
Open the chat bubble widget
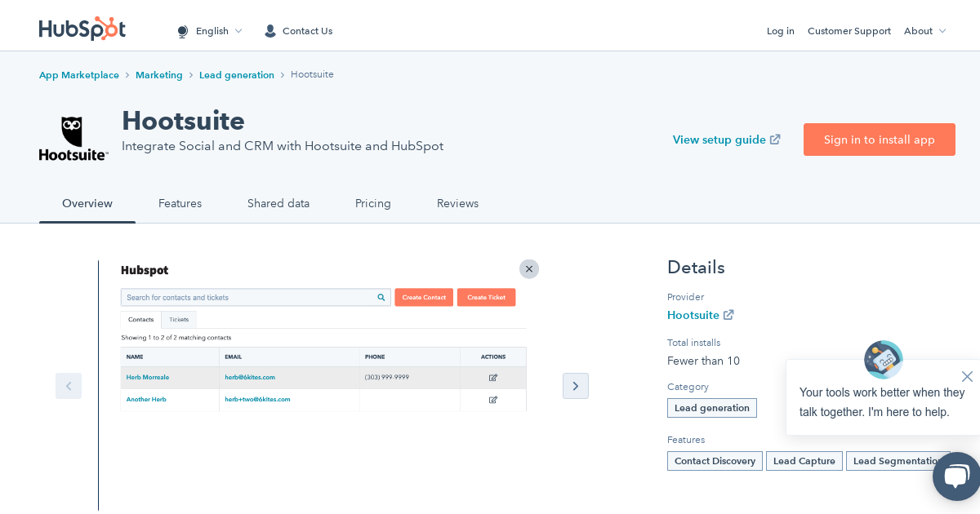point(956,476)
